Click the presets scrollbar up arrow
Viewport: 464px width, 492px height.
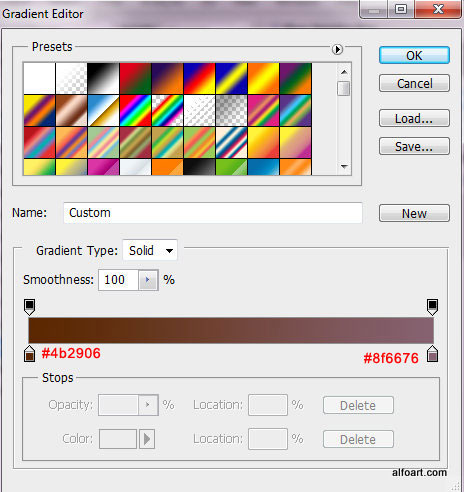coord(344,72)
